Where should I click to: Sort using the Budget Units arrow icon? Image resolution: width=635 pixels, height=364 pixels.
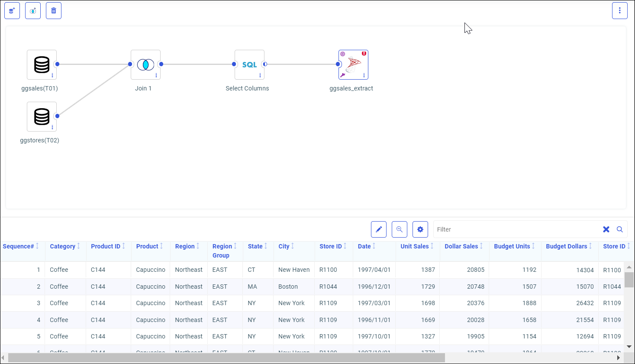pyautogui.click(x=533, y=246)
